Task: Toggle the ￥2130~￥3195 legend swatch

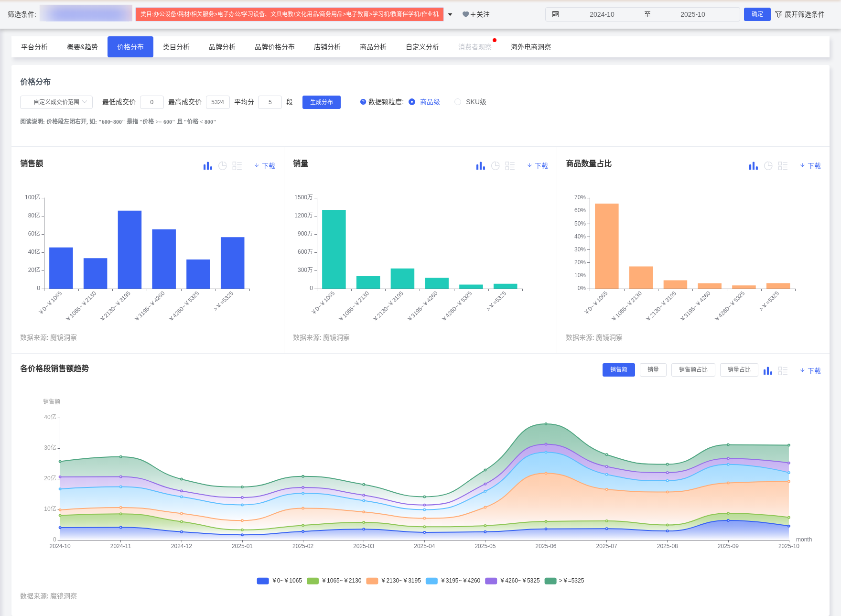Action: (x=372, y=581)
